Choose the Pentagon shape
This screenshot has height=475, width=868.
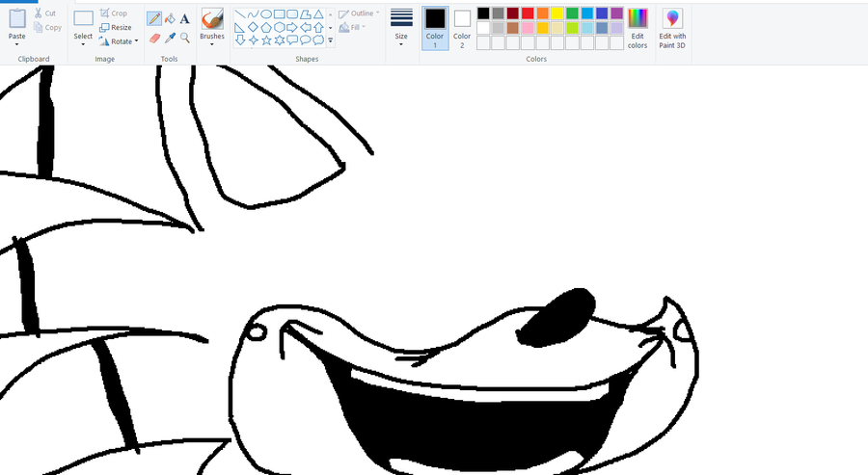[266, 27]
